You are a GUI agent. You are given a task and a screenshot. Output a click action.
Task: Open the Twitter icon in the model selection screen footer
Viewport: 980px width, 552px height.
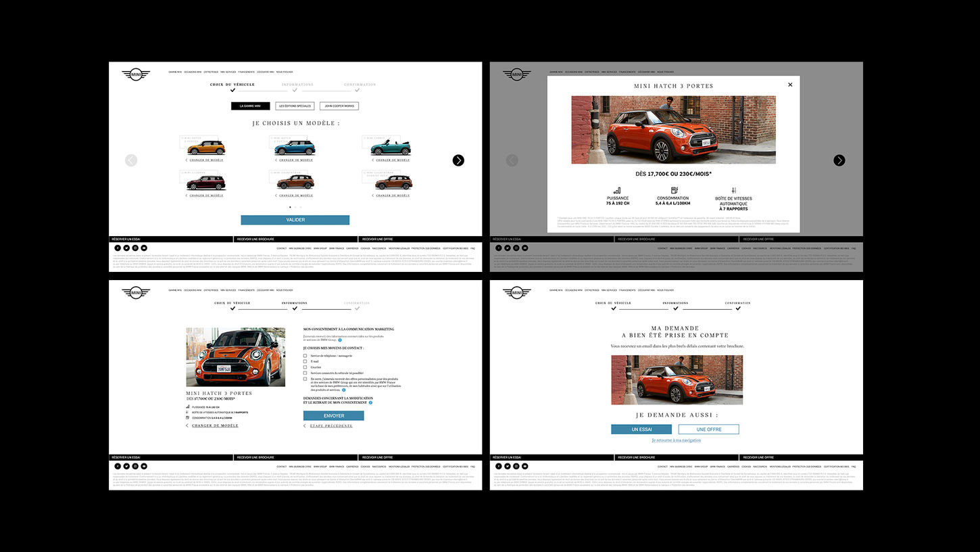[126, 248]
